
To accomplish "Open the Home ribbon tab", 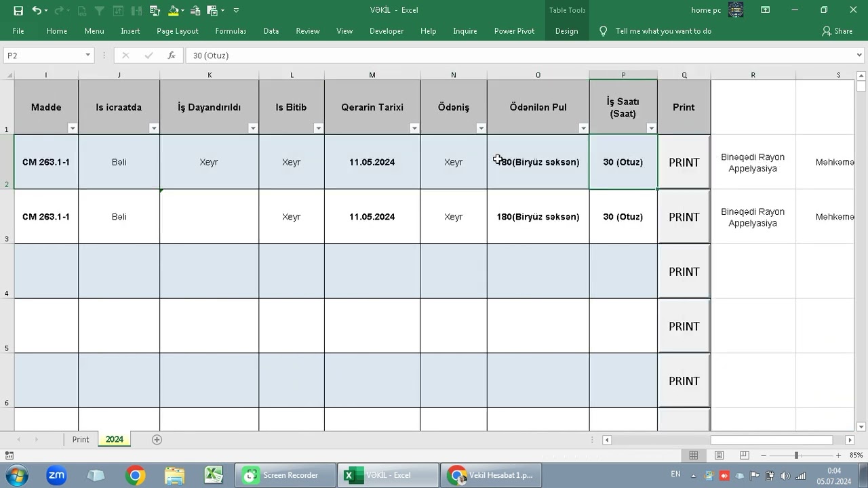I will (x=56, y=31).
